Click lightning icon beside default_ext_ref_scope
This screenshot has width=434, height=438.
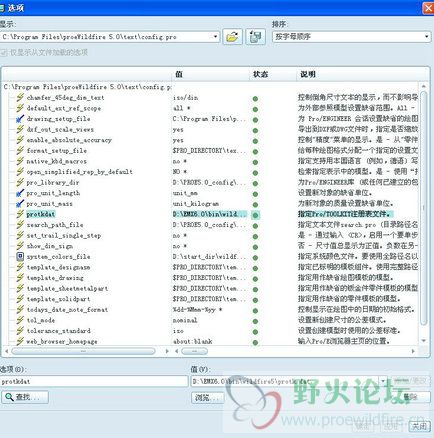coord(20,108)
